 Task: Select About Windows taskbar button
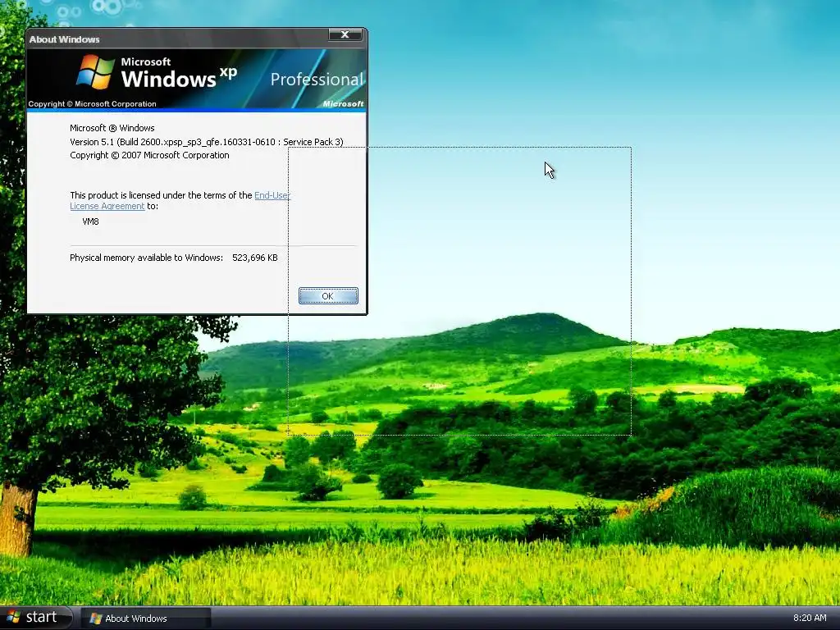(x=145, y=619)
